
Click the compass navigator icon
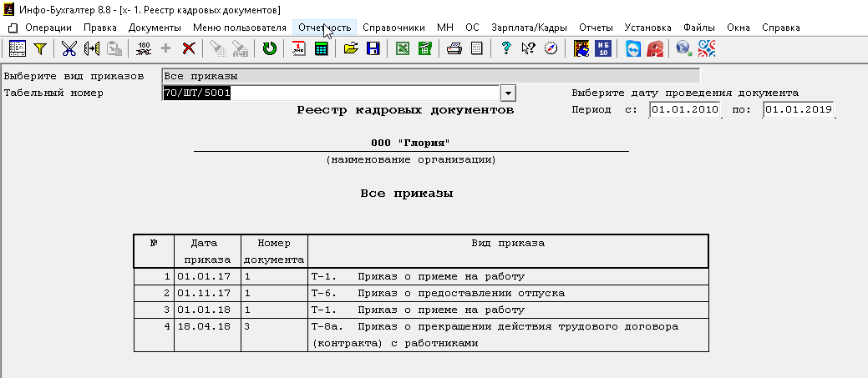[x=551, y=48]
